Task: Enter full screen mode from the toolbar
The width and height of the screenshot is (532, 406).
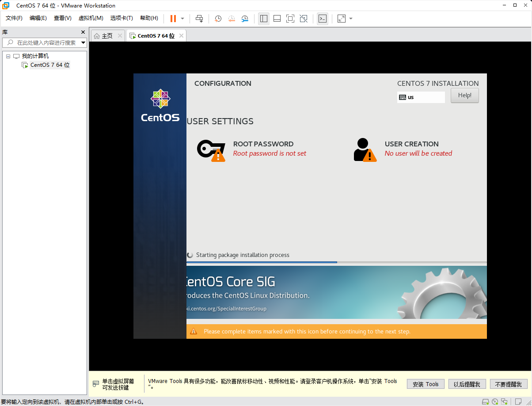Action: click(x=290, y=19)
